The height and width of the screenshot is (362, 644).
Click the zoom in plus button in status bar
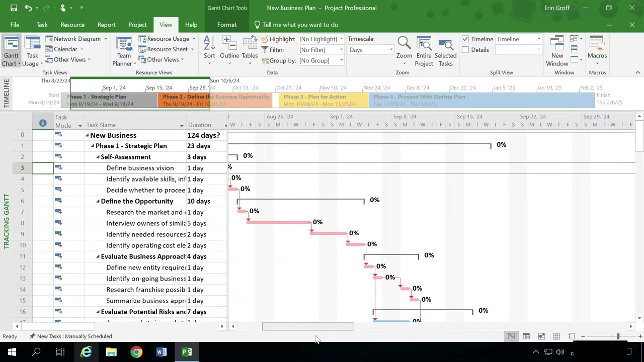coord(640,336)
